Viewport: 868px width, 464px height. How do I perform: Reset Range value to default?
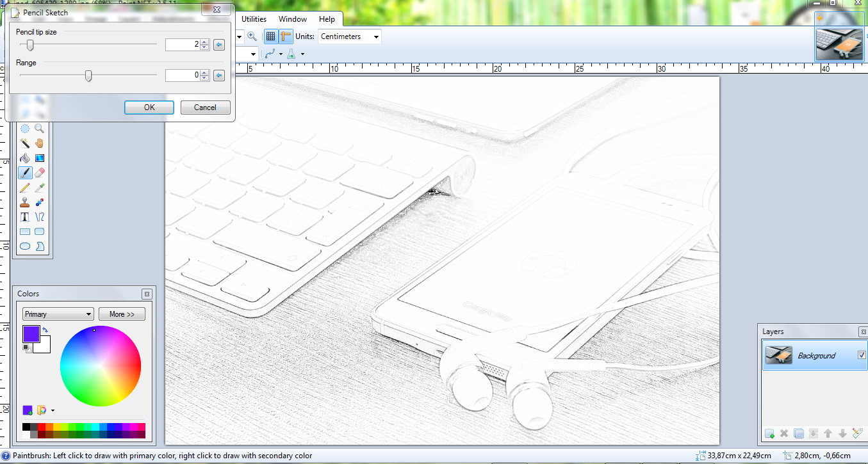(219, 76)
